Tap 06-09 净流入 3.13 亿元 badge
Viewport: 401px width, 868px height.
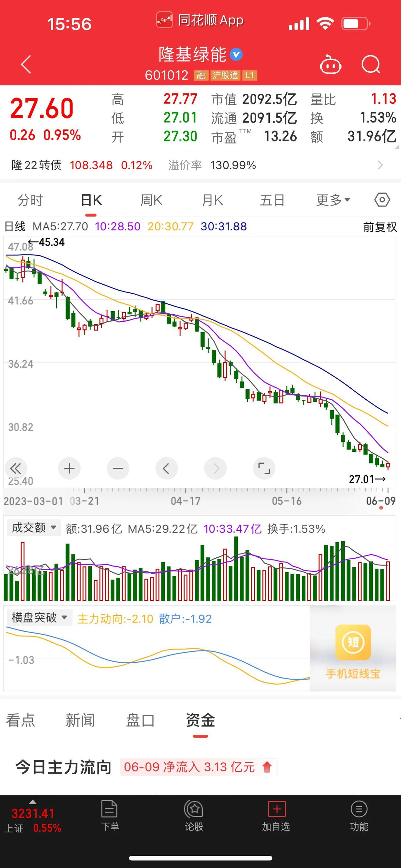pyautogui.click(x=199, y=767)
